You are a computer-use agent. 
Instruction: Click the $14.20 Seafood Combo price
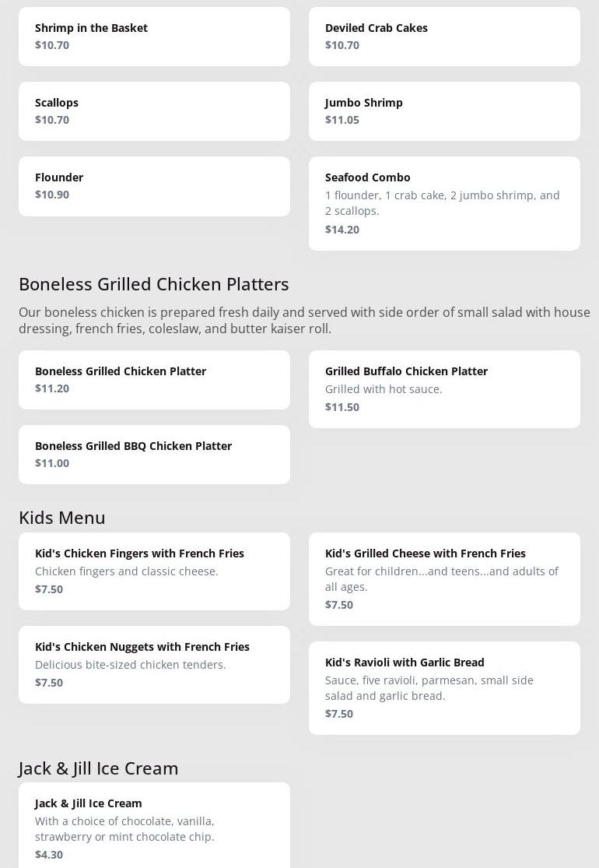coord(342,230)
